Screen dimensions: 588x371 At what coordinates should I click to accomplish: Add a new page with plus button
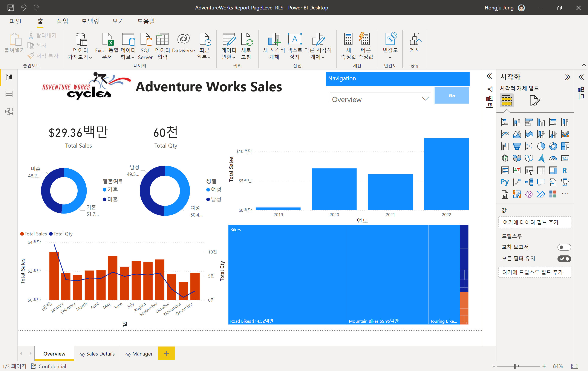(166, 354)
